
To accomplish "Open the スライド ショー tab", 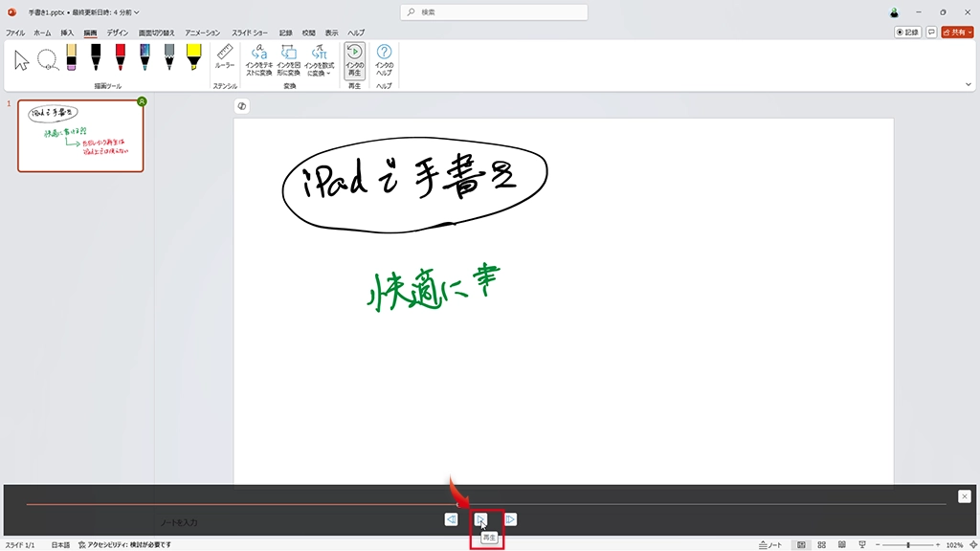I will click(250, 33).
